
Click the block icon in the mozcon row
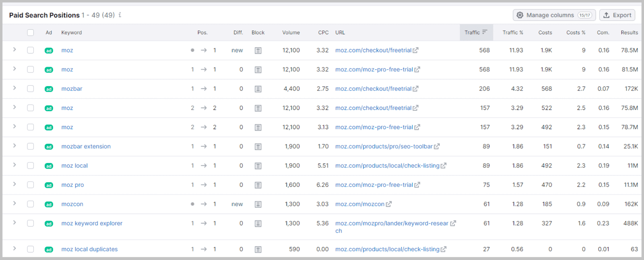pyautogui.click(x=258, y=204)
